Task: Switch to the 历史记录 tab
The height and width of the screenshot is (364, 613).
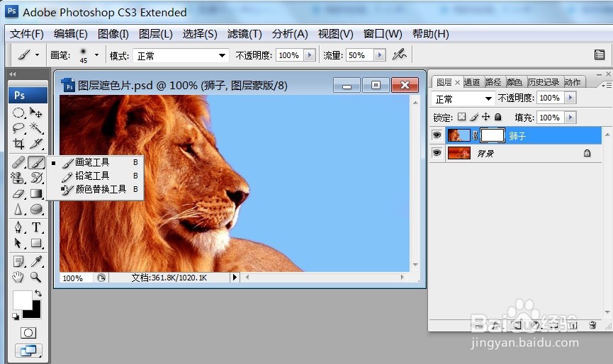Action: click(x=544, y=82)
